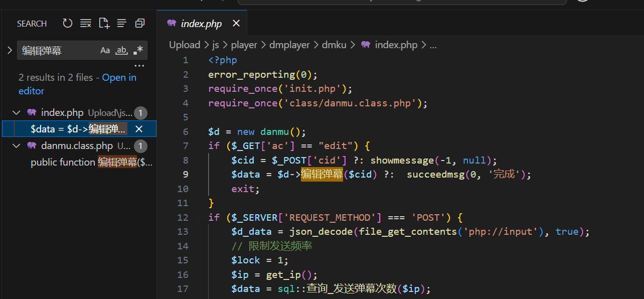
Task: Switch results to view as tree
Action: pyautogui.click(x=122, y=23)
